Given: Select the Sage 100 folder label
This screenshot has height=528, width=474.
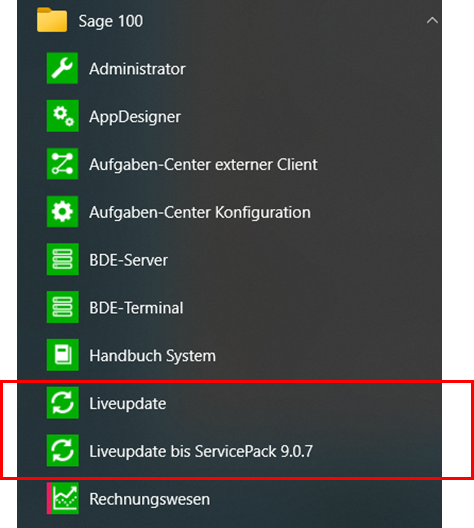Looking at the screenshot, I should click(x=111, y=21).
